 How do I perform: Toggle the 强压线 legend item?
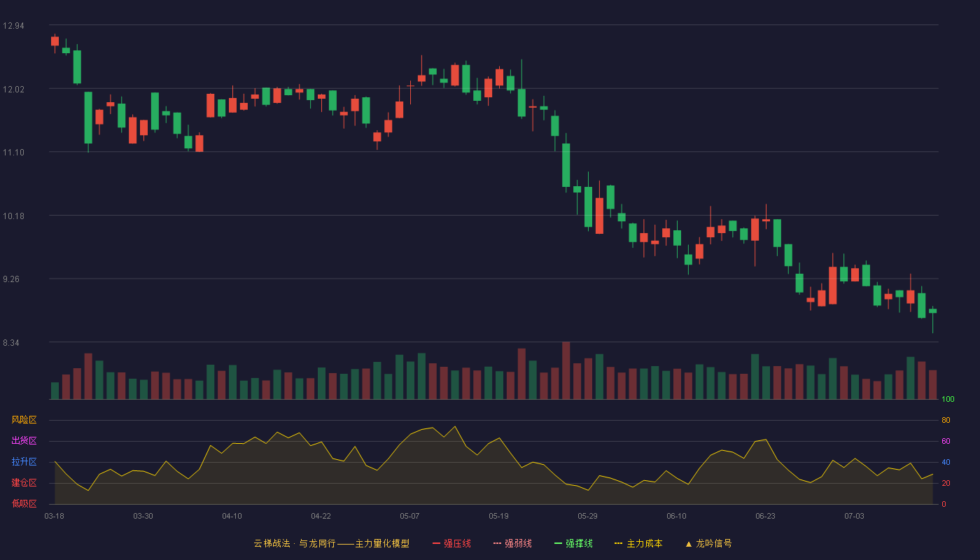(451, 543)
